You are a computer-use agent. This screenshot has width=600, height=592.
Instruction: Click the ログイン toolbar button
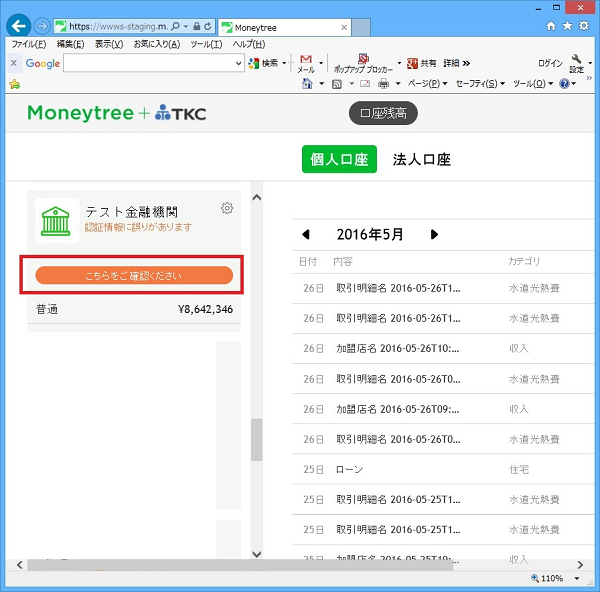point(550,63)
